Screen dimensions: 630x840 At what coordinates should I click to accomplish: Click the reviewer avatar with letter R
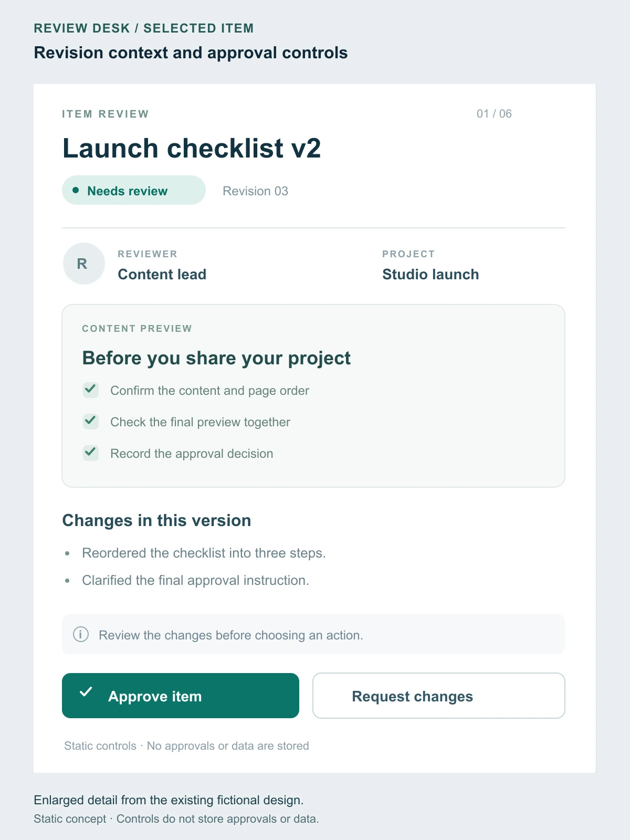83,264
